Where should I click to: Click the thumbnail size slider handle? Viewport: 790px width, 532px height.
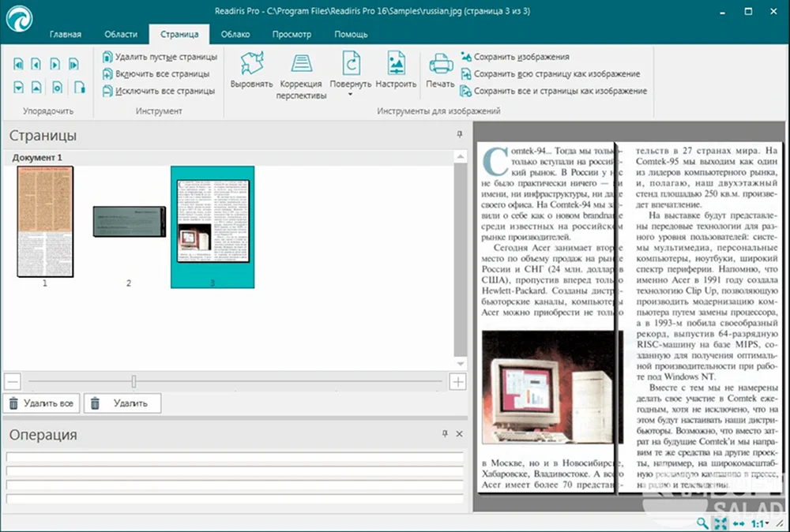click(x=134, y=381)
